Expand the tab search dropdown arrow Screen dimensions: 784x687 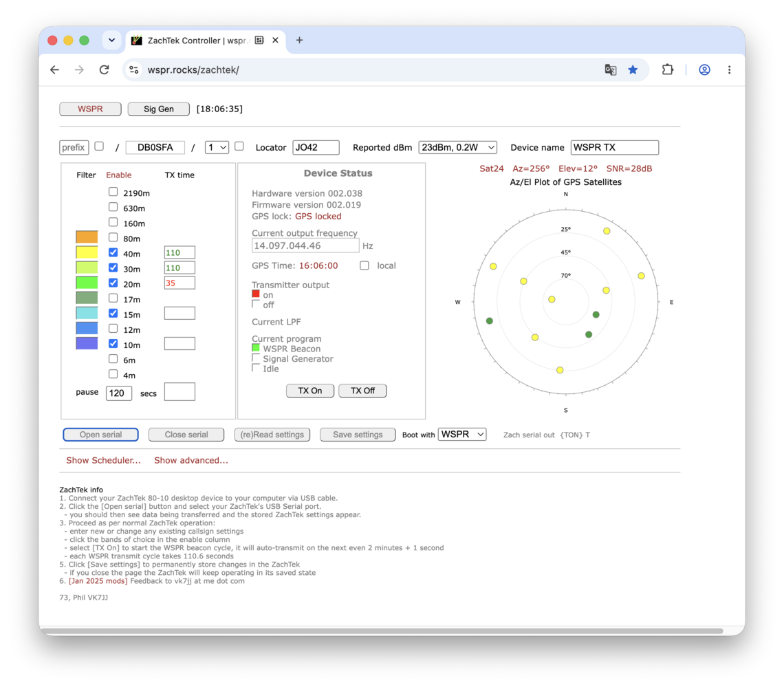(112, 41)
